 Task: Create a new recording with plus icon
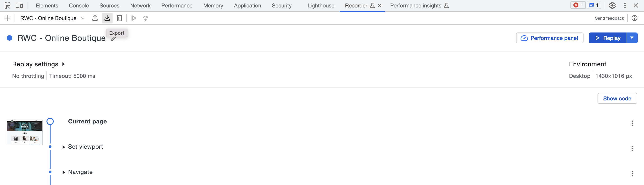pyautogui.click(x=7, y=18)
